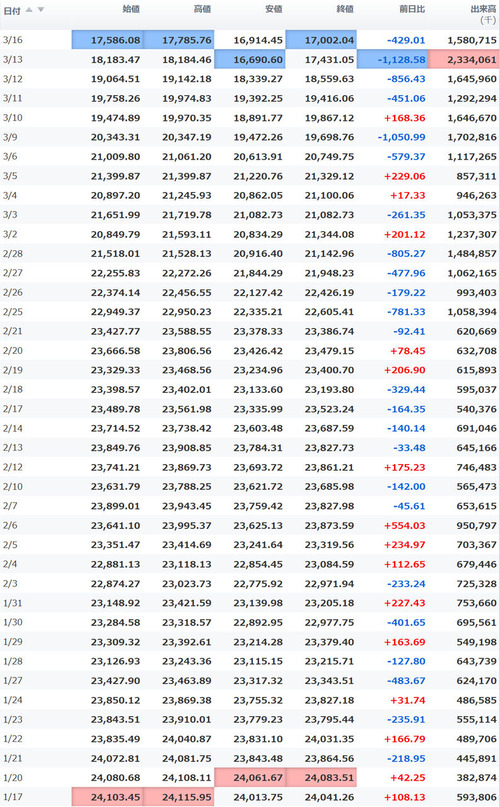Click the 2/28 date cell
The image size is (500, 807).
coord(12,253)
